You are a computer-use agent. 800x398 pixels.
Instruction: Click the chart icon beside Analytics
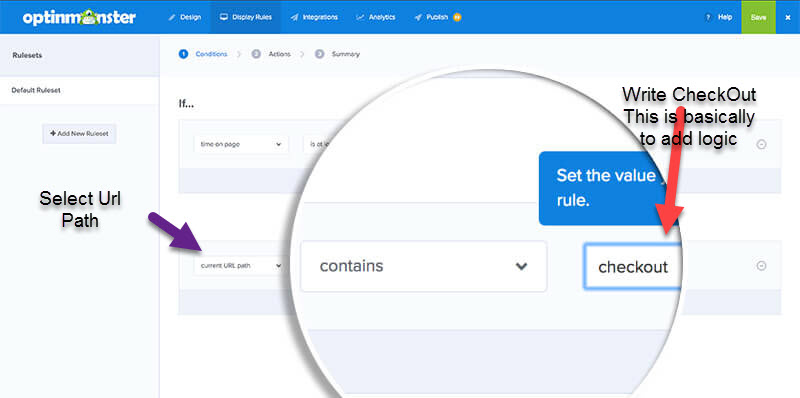pos(360,17)
